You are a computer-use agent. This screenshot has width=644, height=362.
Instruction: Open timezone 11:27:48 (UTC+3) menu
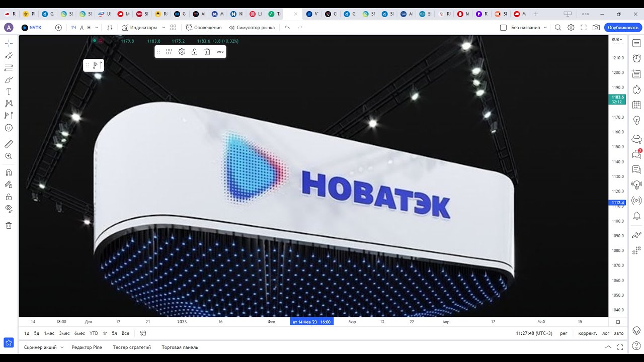pos(534,333)
